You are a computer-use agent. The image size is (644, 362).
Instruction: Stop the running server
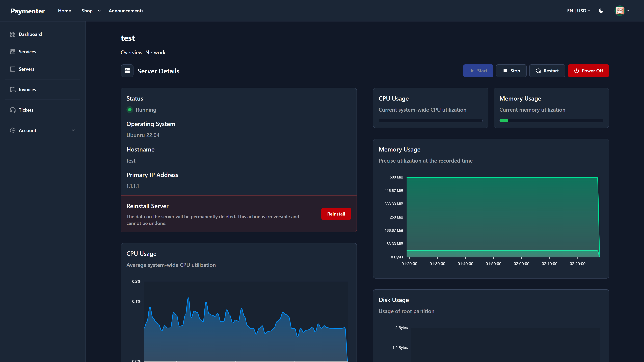[511, 71]
